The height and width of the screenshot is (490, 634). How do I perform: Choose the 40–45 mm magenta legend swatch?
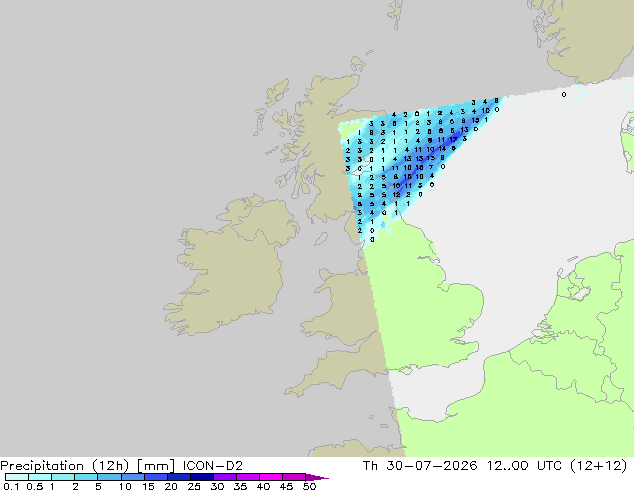pyautogui.click(x=271, y=477)
